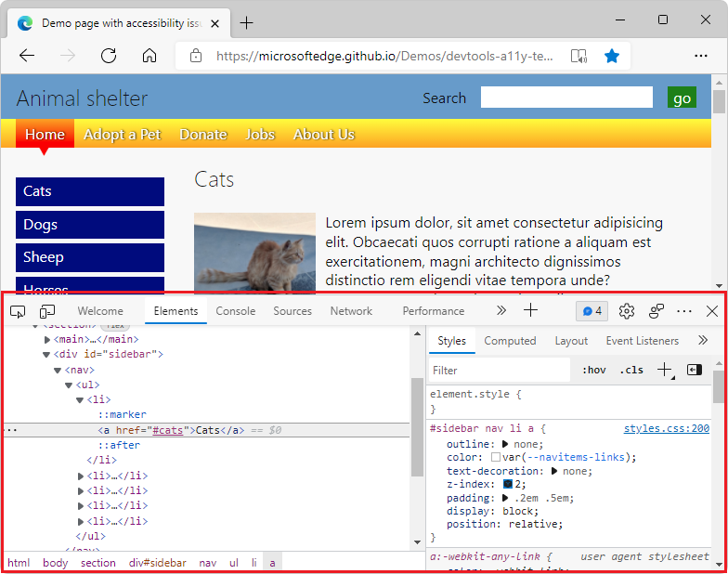Open the issues counter showing 4
This screenshot has width=728, height=574.
click(x=592, y=311)
